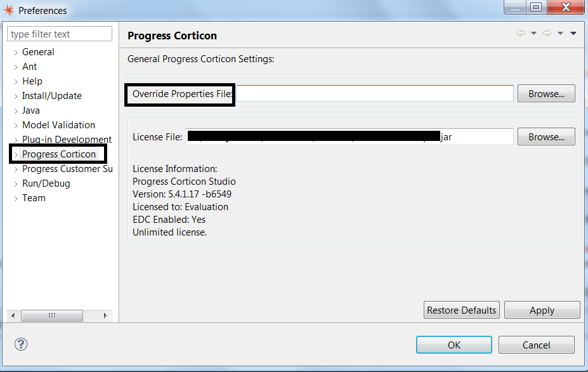The width and height of the screenshot is (588, 372).
Task: Click tree horizontal scrollbar right arrow
Action: point(105,316)
